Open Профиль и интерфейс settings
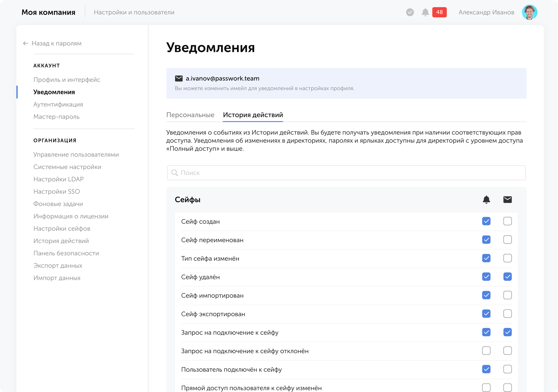The height and width of the screenshot is (392, 558). (x=67, y=80)
